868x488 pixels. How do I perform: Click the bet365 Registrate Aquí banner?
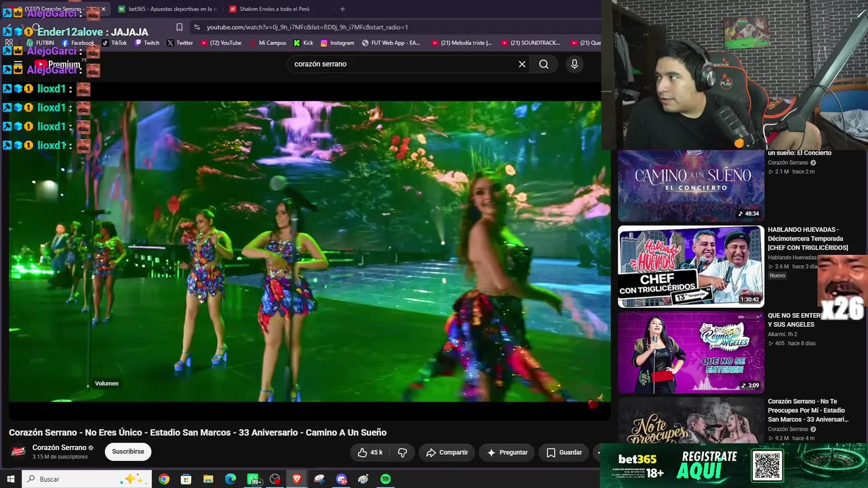click(734, 466)
